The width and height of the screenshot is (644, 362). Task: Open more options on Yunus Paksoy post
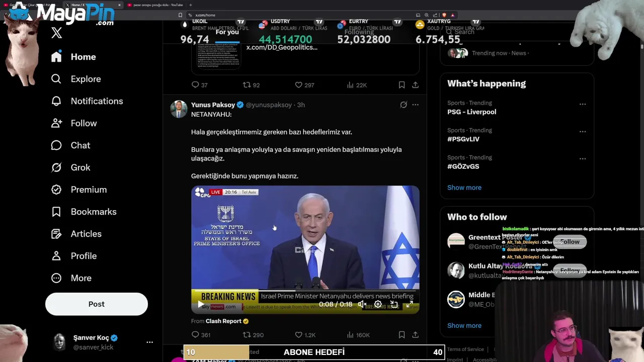pyautogui.click(x=415, y=105)
